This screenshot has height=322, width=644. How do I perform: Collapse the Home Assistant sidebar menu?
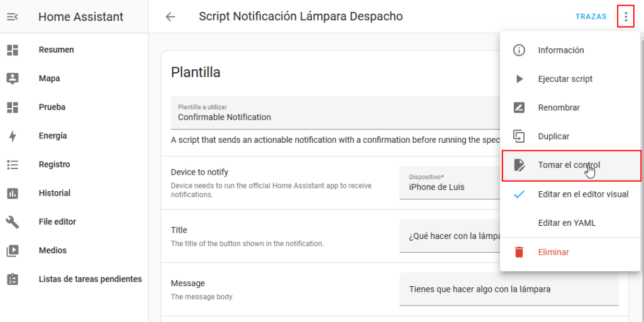(x=13, y=17)
